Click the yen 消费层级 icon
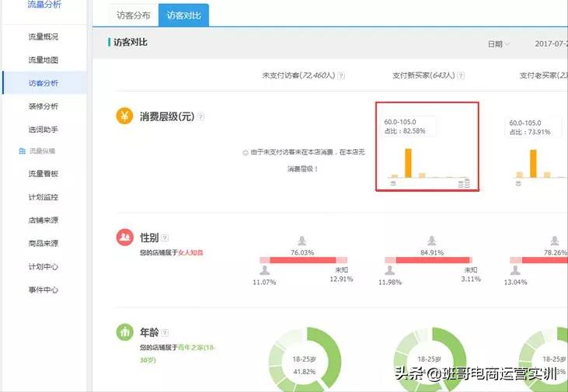The height and width of the screenshot is (392, 568). tap(124, 116)
